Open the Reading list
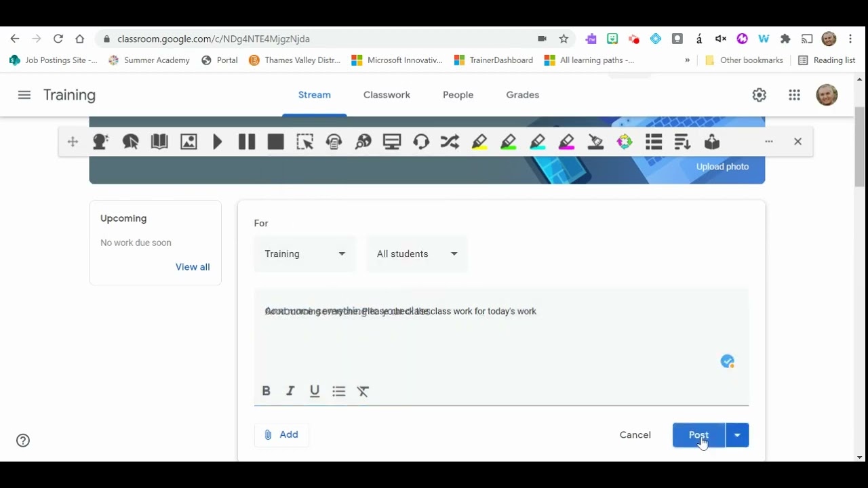Viewport: 868px width, 488px height. [827, 60]
